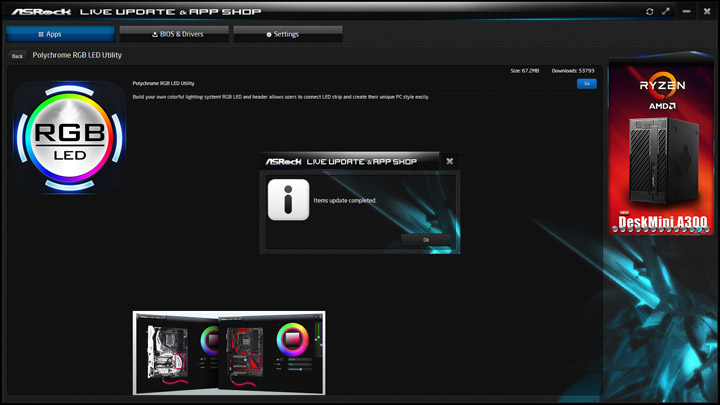
Task: Close the update completed dialog
Action: 450,161
